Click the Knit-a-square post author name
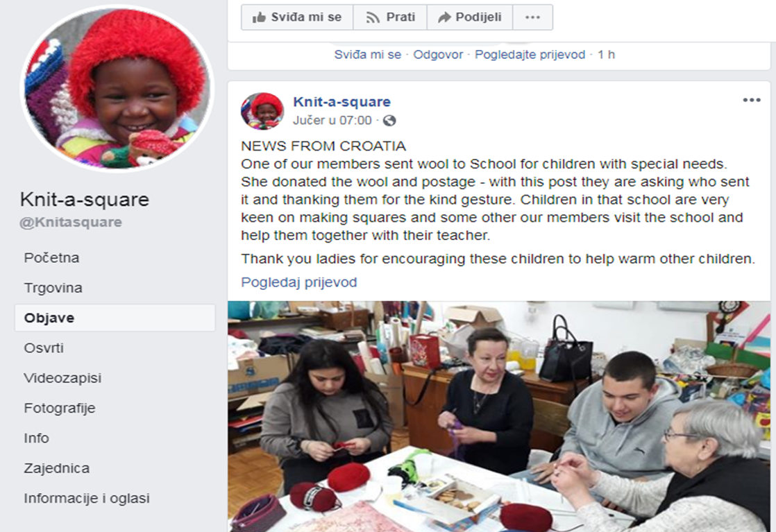The width and height of the screenshot is (776, 532). [342, 102]
